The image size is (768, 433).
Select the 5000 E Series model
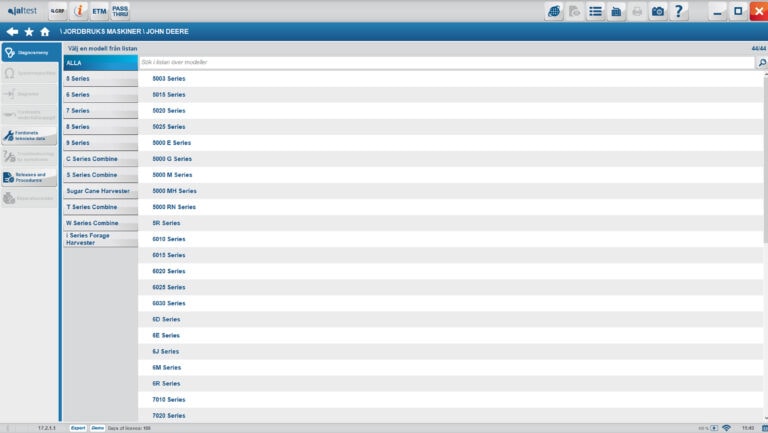coord(451,143)
